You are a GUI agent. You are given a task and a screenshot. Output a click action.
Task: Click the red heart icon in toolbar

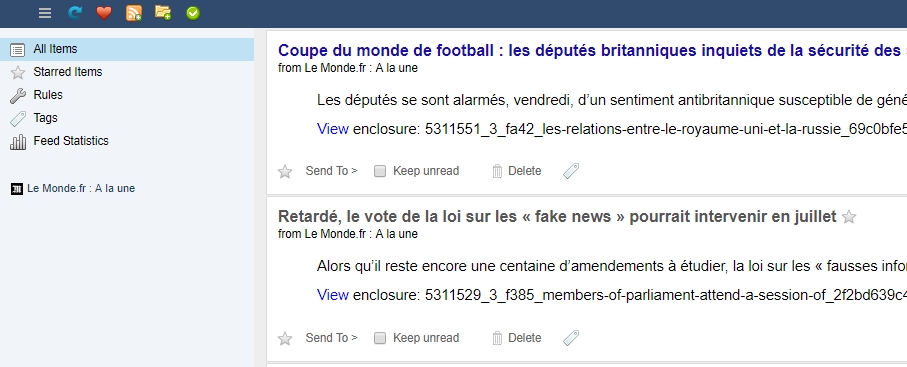click(104, 13)
